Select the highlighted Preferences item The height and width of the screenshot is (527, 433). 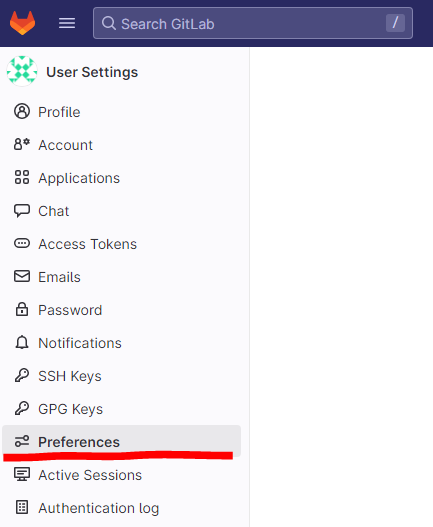[121, 442]
